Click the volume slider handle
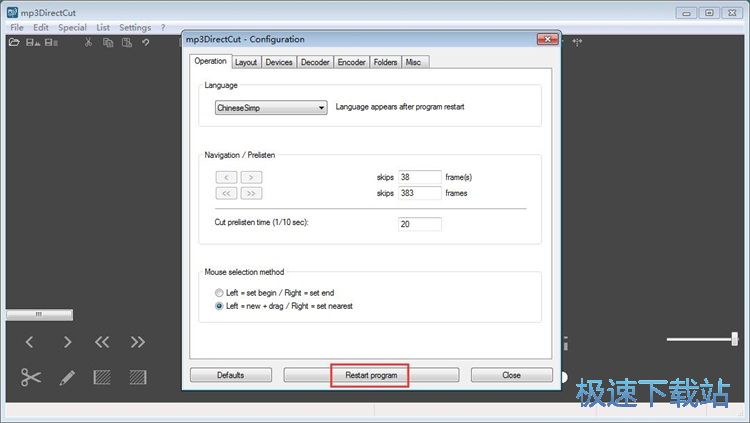 [x=735, y=339]
